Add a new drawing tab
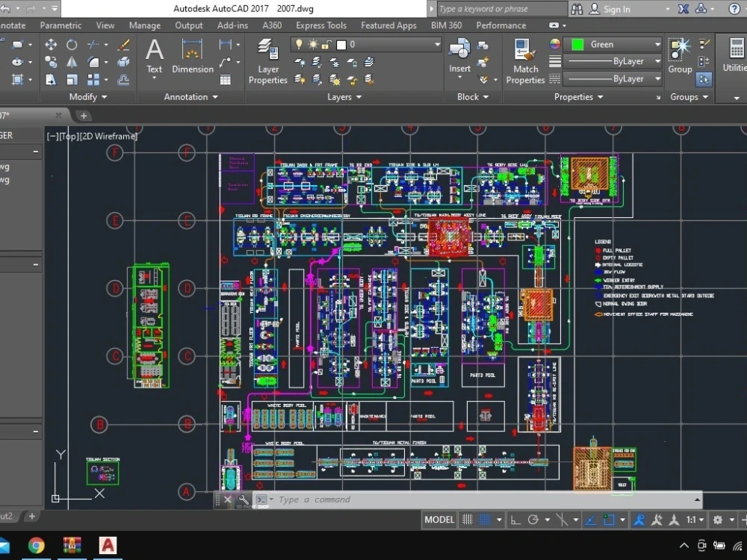The image size is (747, 560). tap(84, 116)
